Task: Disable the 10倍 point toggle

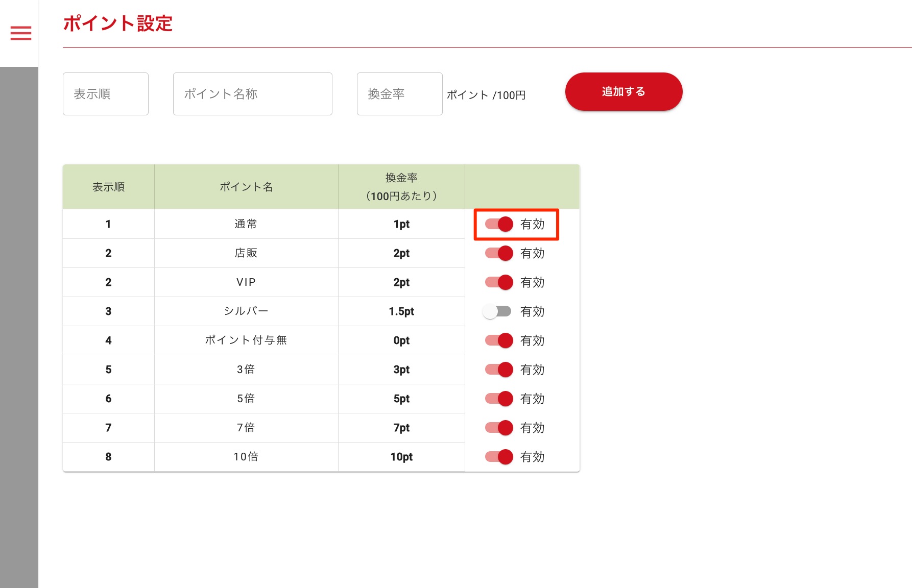Action: click(499, 457)
